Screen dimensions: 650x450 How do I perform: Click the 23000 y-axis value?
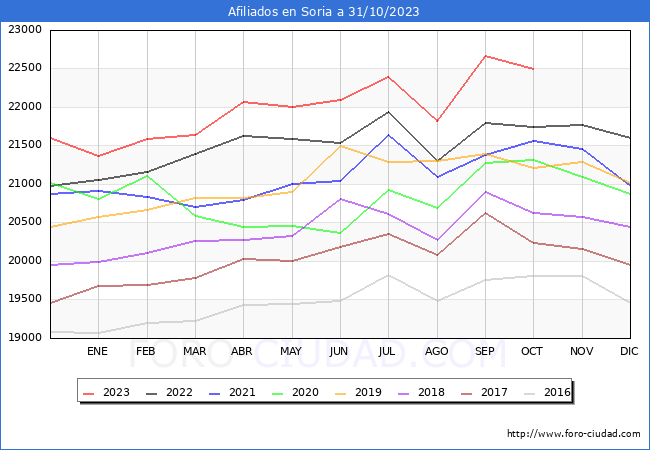coord(25,29)
